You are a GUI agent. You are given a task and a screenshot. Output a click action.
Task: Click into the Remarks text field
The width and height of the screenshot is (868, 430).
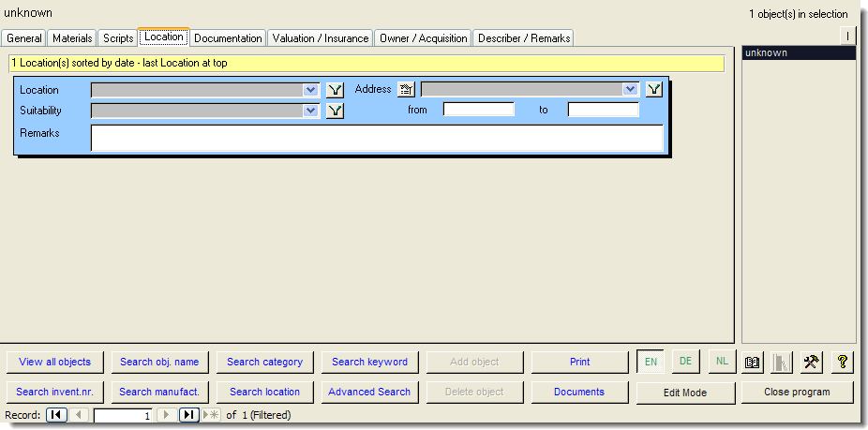pyautogui.click(x=376, y=138)
